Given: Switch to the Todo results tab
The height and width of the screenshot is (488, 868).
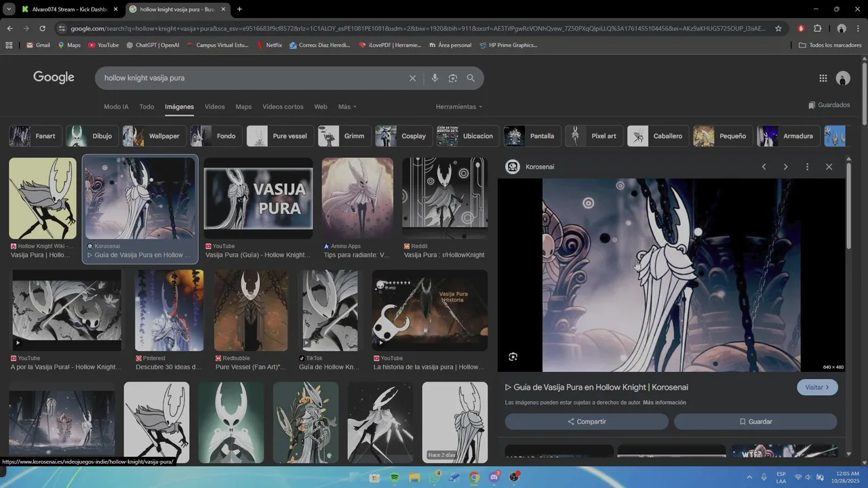Looking at the screenshot, I should (146, 107).
